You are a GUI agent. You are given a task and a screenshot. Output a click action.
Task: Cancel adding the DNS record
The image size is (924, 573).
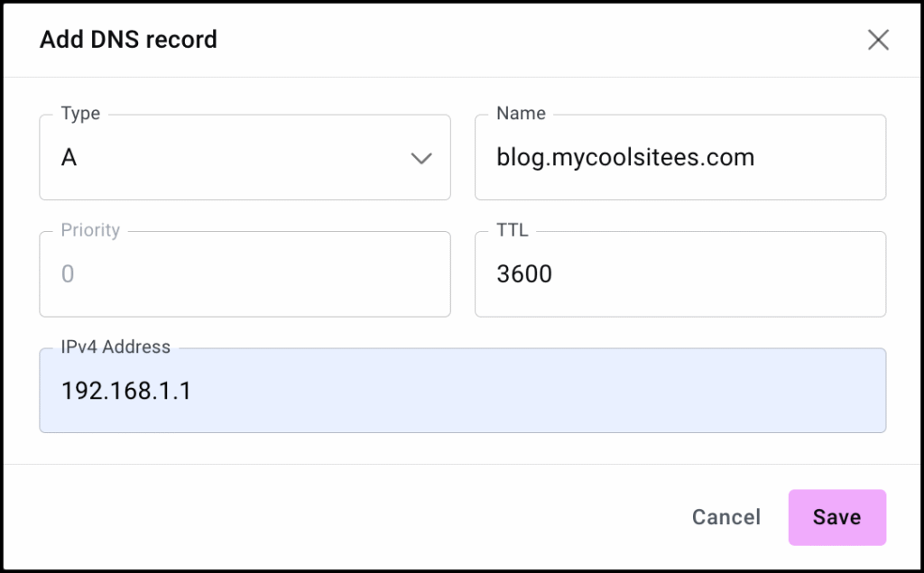click(725, 517)
